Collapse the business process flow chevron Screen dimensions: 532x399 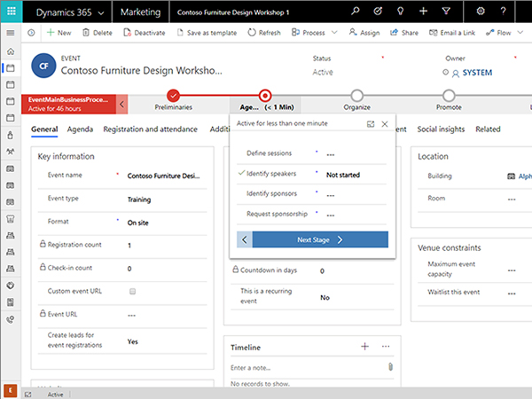tap(121, 104)
